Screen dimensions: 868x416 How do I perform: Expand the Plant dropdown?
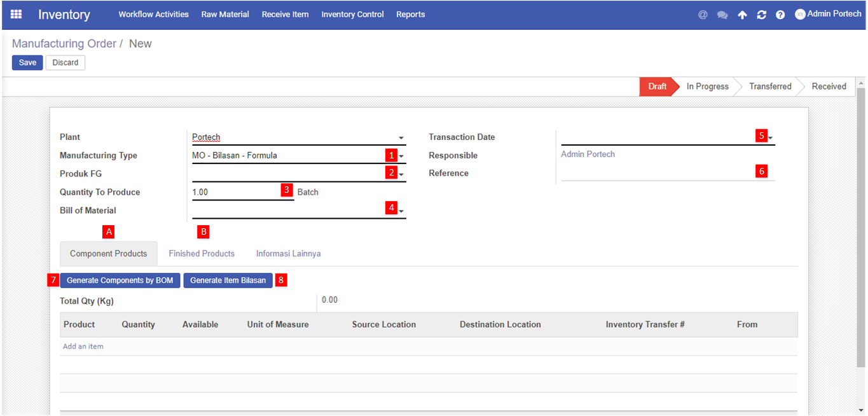pyautogui.click(x=401, y=138)
